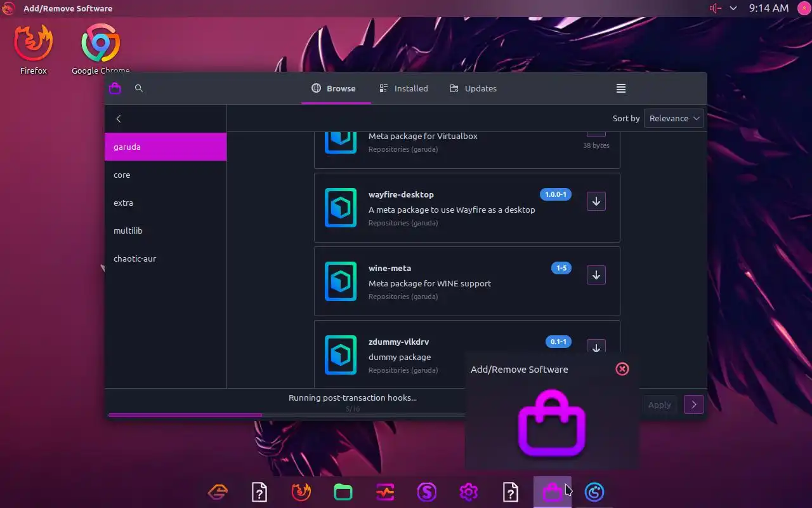
Task: Go back with the sidebar chevron arrow
Action: point(119,119)
